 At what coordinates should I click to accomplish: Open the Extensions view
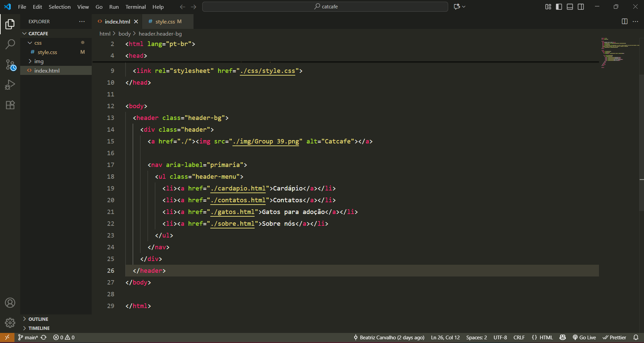(10, 105)
